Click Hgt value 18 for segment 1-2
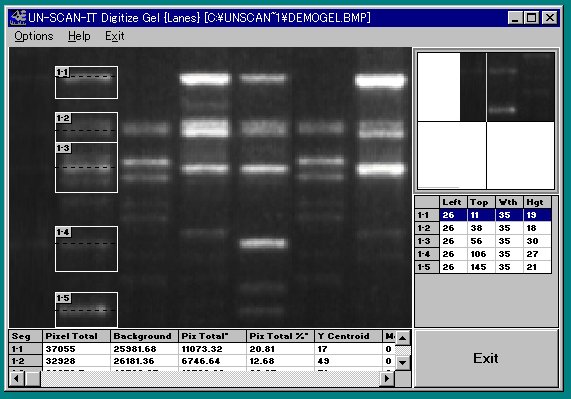Image resolution: width=571 pixels, height=399 pixels. tap(537, 228)
